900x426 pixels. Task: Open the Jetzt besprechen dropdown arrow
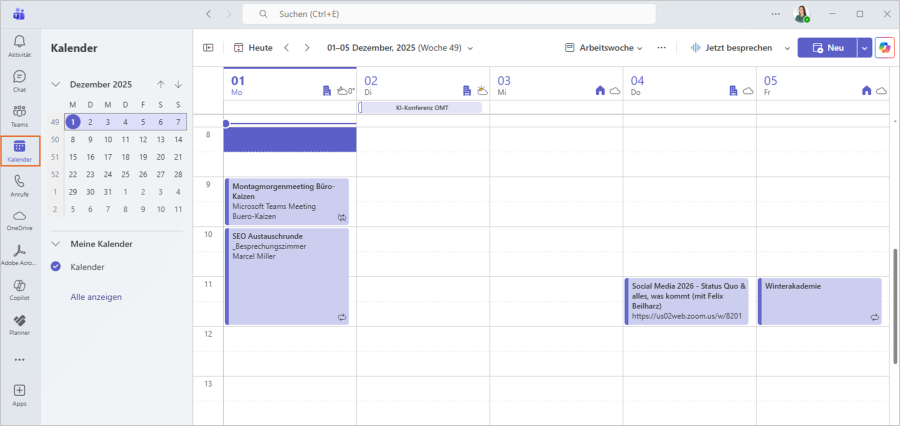pos(787,48)
